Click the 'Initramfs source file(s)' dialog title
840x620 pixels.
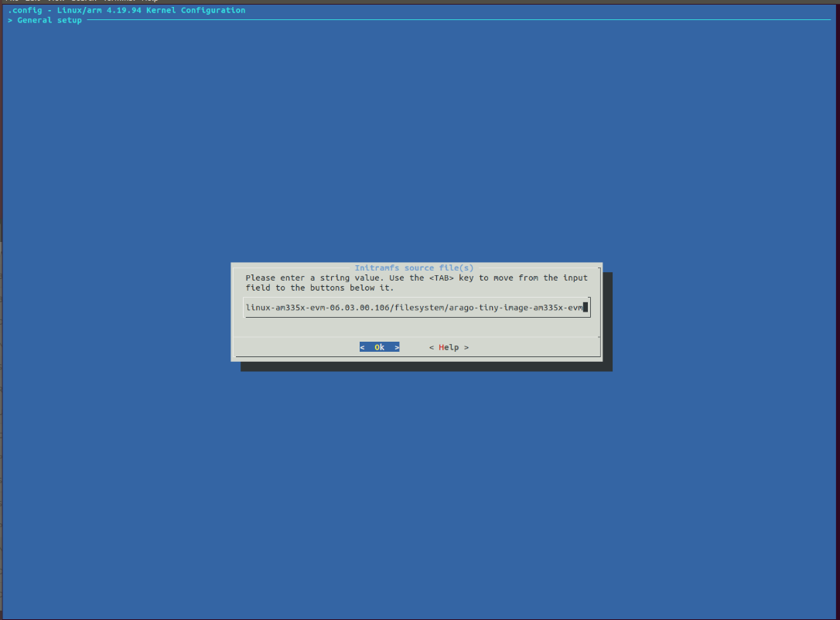(414, 268)
